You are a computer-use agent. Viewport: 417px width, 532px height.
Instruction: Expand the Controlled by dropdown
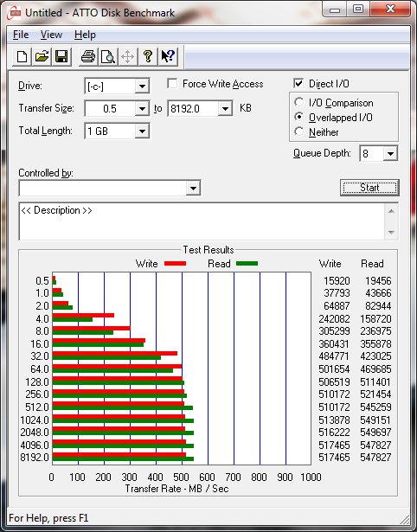pyautogui.click(x=193, y=189)
